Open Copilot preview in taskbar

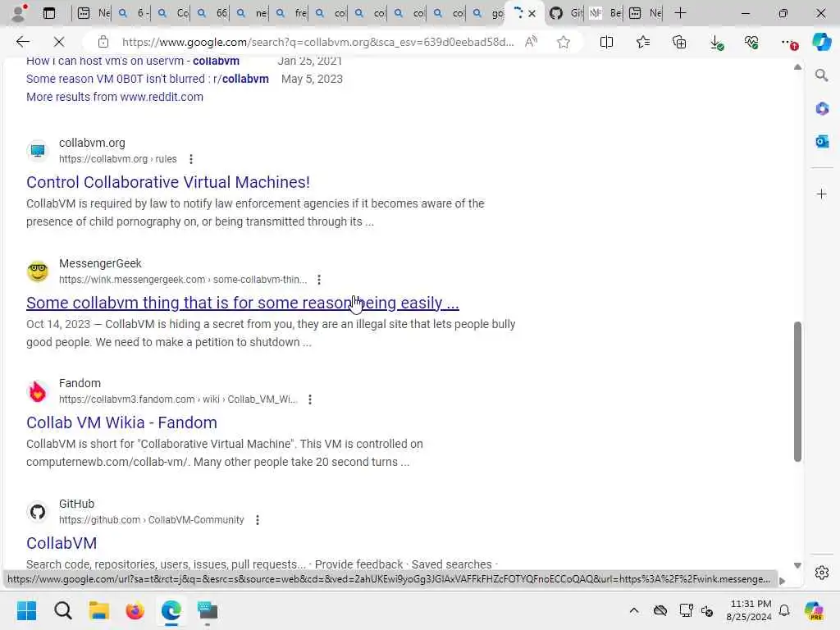[815, 610]
